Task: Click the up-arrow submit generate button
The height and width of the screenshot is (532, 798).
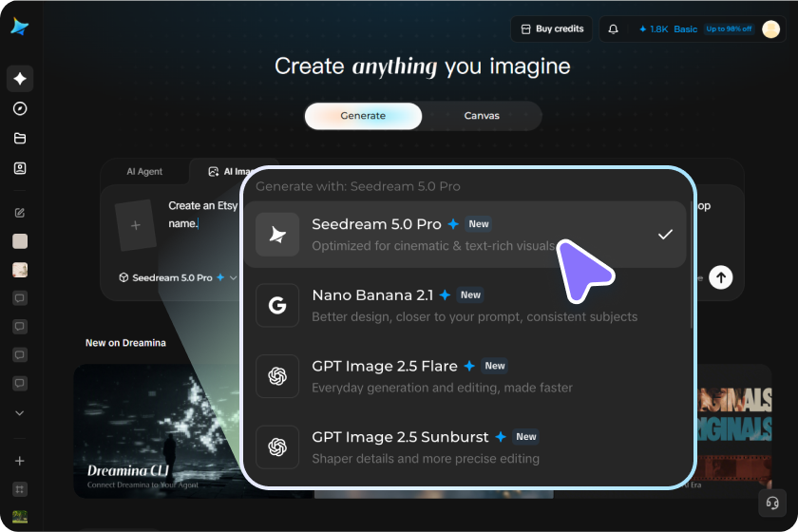Action: pos(721,277)
